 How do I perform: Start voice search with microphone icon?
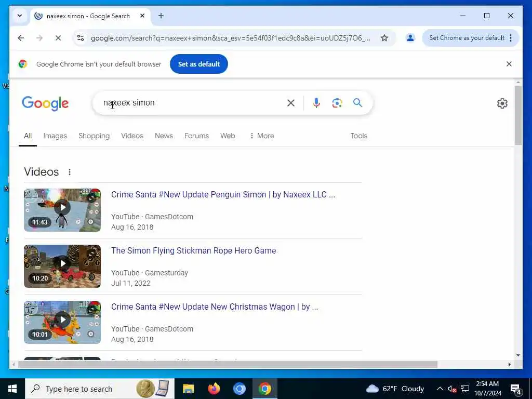316,103
